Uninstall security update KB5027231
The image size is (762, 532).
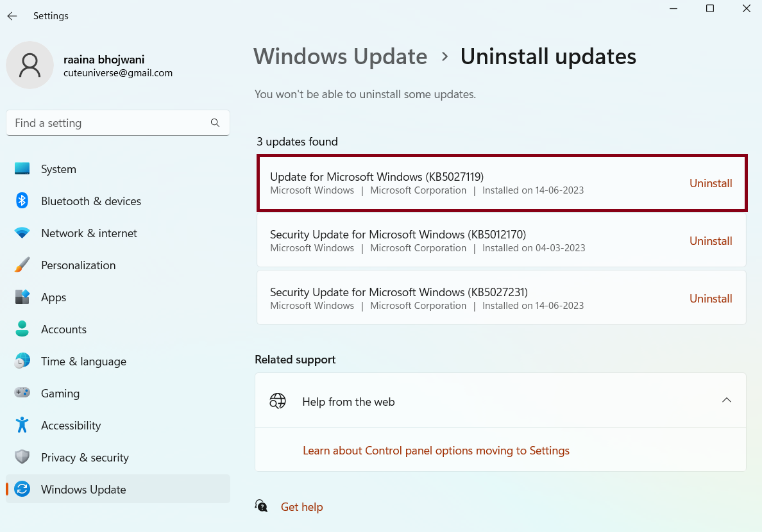(x=711, y=299)
